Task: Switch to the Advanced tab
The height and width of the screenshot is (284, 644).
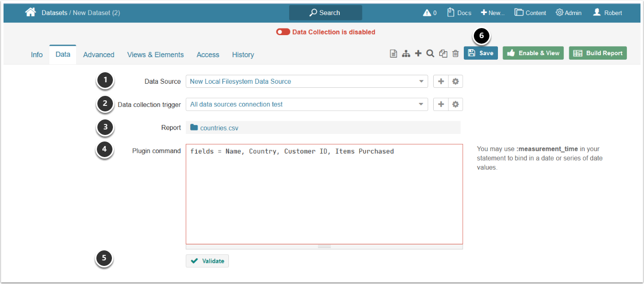Action: pos(99,55)
